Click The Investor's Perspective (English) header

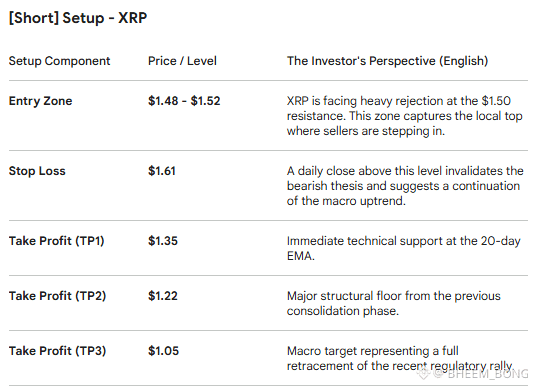[x=387, y=61]
